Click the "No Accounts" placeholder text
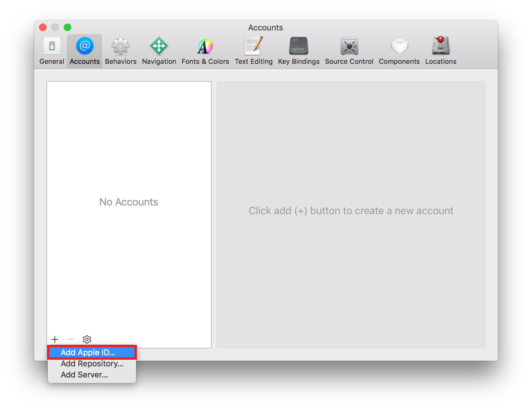 [129, 202]
